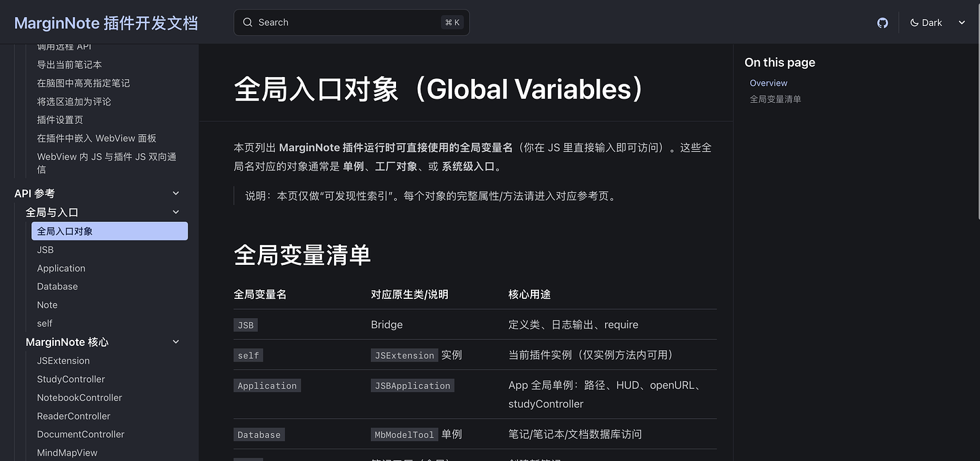Open the self sidebar page
This screenshot has height=461, width=980.
(x=110, y=323)
